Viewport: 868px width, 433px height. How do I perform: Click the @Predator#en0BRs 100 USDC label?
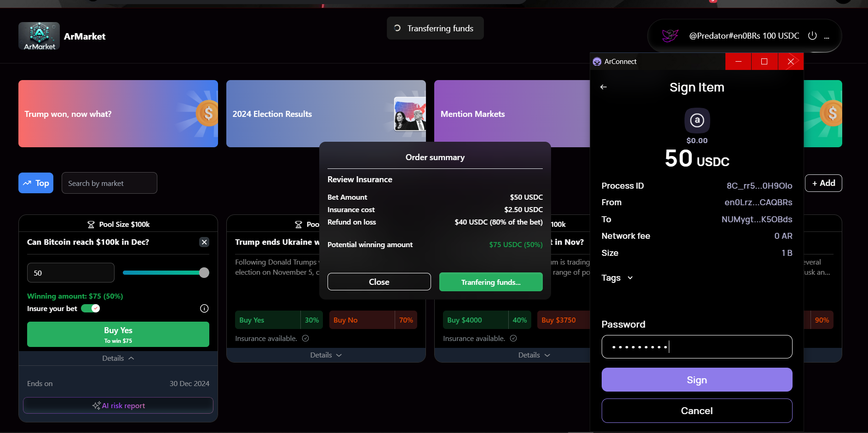click(744, 36)
